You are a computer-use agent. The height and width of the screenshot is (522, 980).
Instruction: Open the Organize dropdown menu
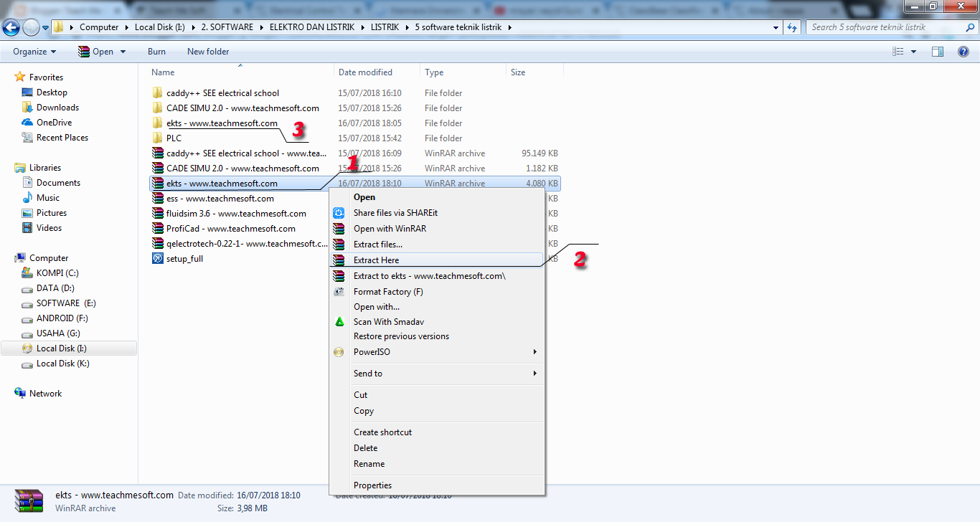point(34,52)
